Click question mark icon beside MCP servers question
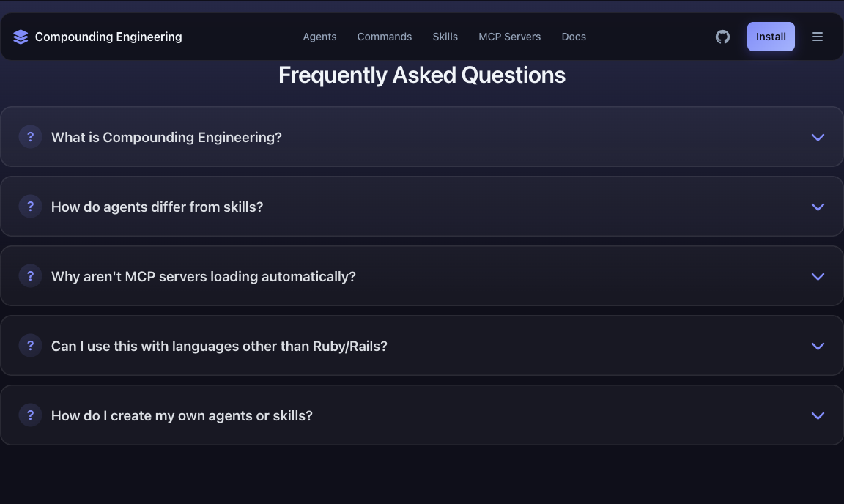Screen dimensions: 844x504 tap(30, 276)
